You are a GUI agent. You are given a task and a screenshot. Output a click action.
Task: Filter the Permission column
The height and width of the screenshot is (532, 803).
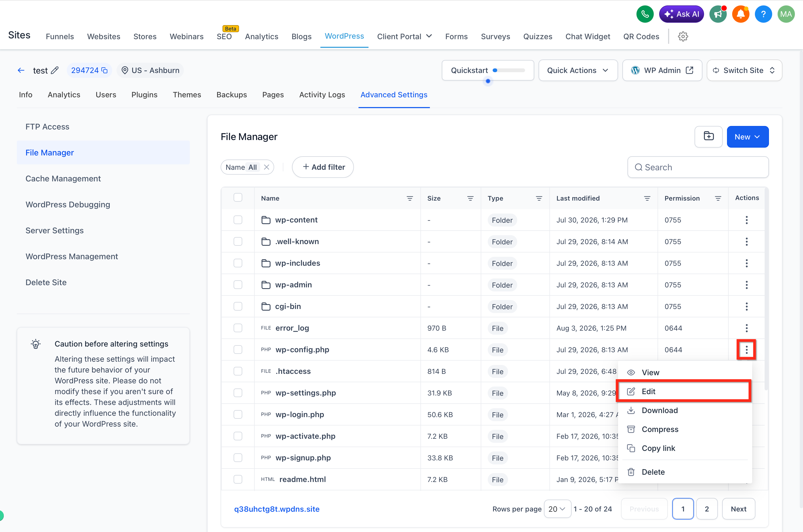point(718,198)
